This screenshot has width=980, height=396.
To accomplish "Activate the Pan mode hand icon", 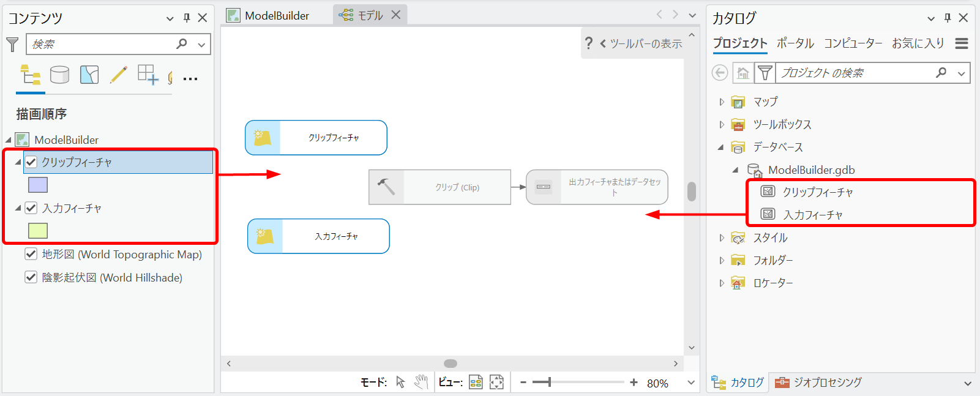I will (421, 383).
